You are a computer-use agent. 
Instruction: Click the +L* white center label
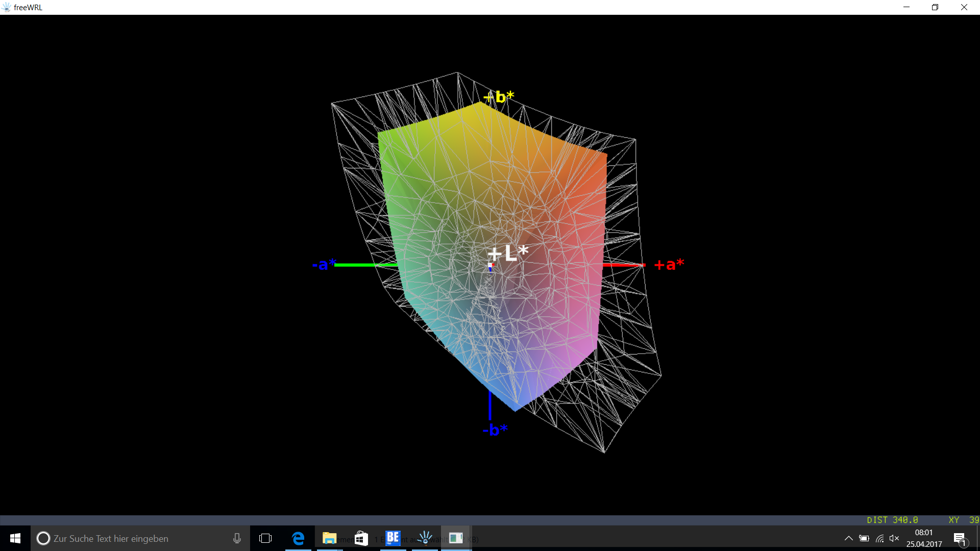point(508,253)
